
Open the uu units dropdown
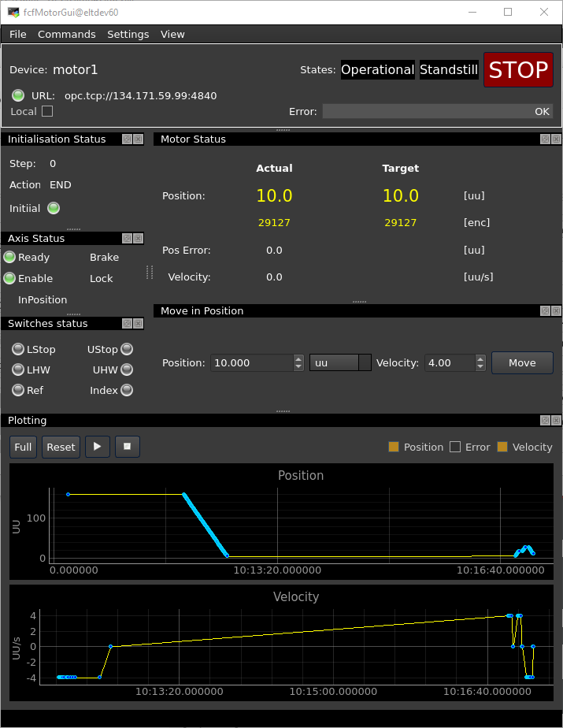(x=340, y=362)
